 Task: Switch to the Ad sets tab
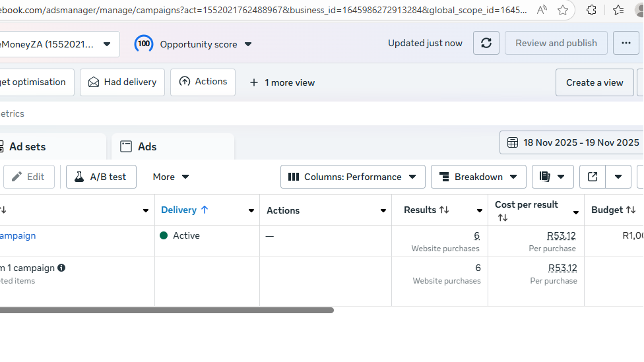tap(28, 146)
